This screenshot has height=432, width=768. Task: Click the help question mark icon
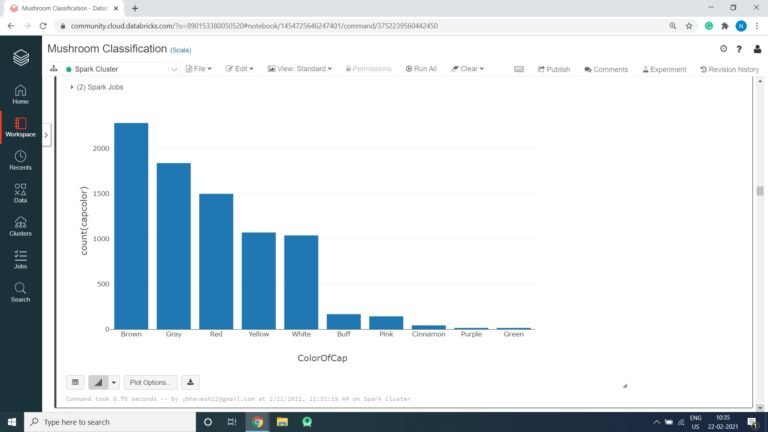pos(739,49)
